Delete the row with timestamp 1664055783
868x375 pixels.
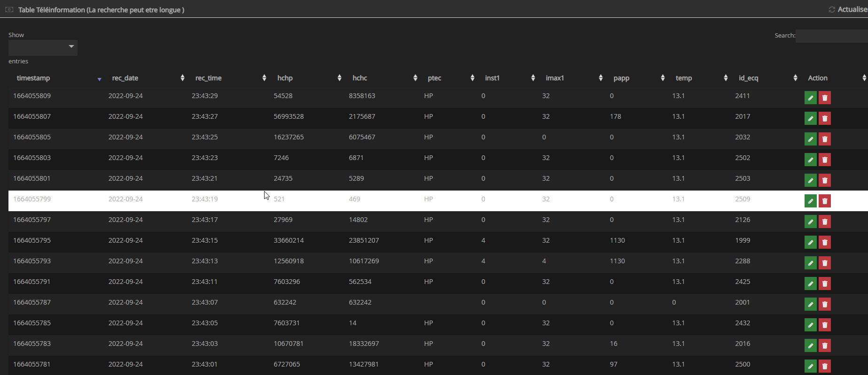click(x=825, y=345)
